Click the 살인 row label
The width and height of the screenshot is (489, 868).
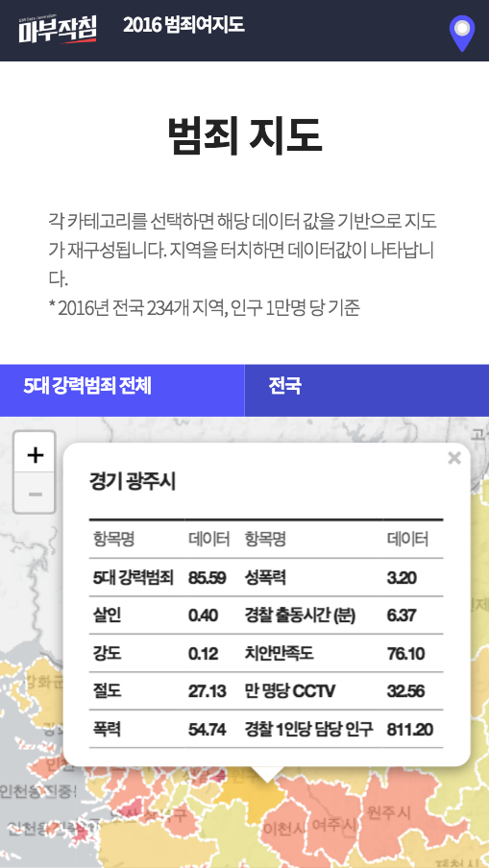pos(107,615)
